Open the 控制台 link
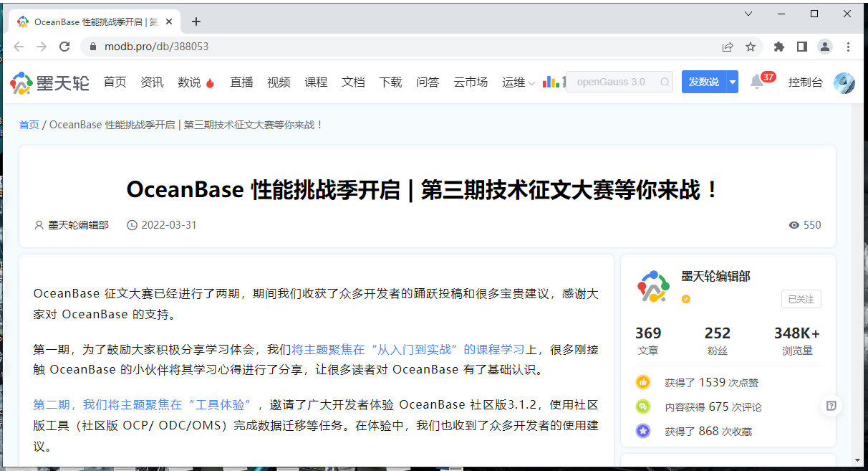 point(806,82)
